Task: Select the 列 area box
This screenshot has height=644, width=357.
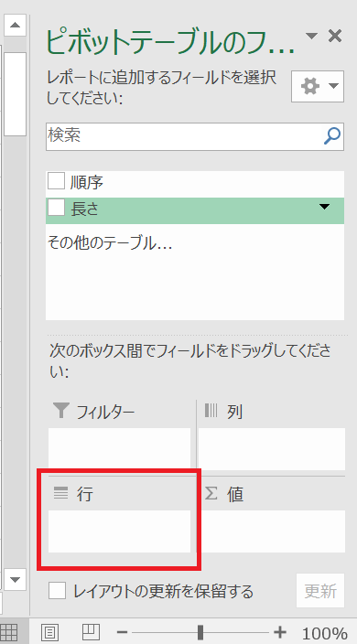Action: (272, 448)
